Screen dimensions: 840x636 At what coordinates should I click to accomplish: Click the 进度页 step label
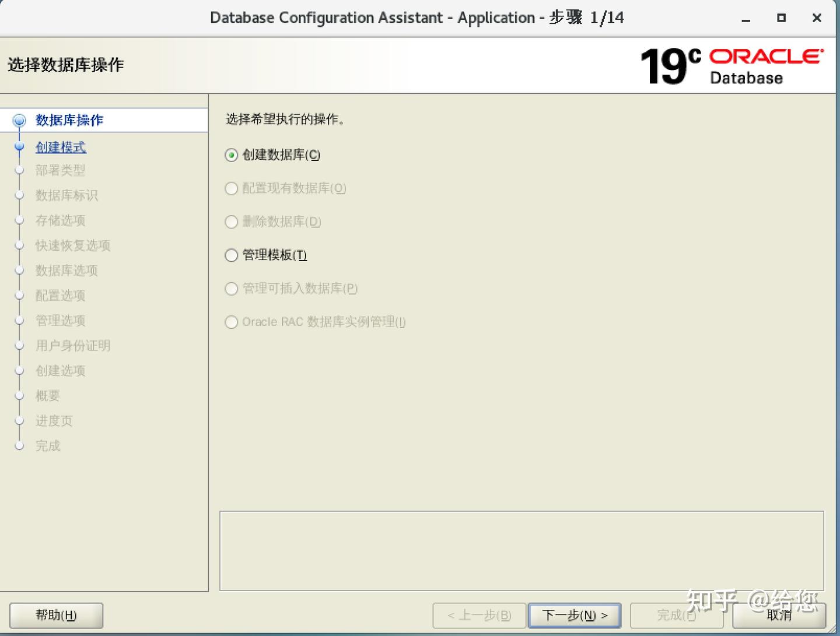click(53, 421)
